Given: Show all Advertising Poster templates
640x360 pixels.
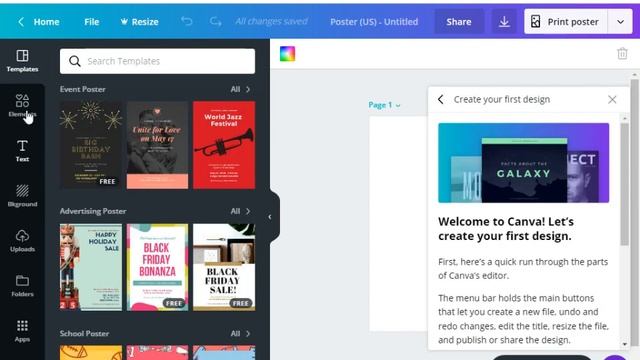Looking at the screenshot, I should tap(240, 211).
